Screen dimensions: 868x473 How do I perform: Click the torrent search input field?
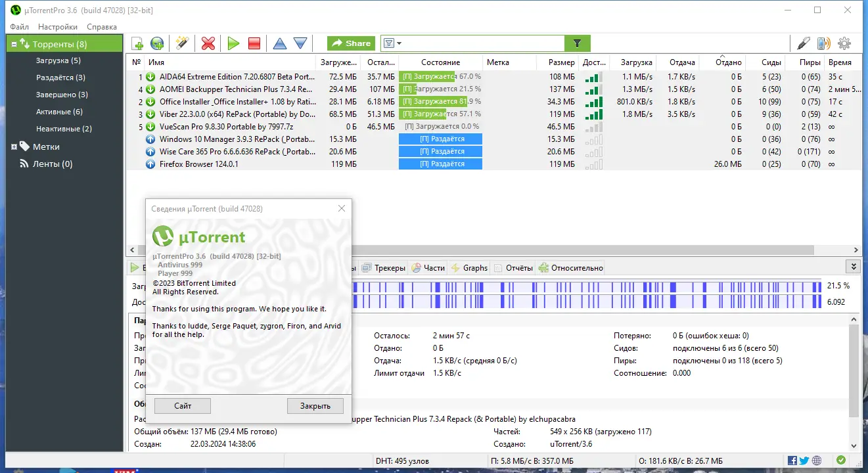(x=482, y=43)
